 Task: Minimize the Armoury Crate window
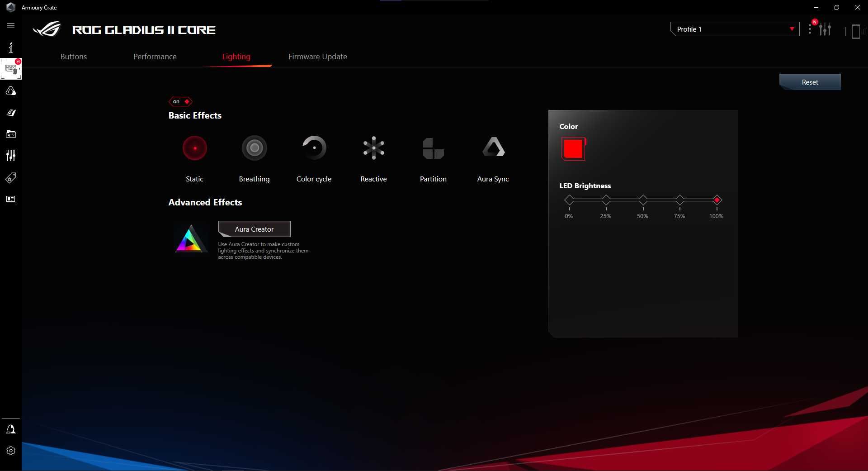[x=816, y=7]
